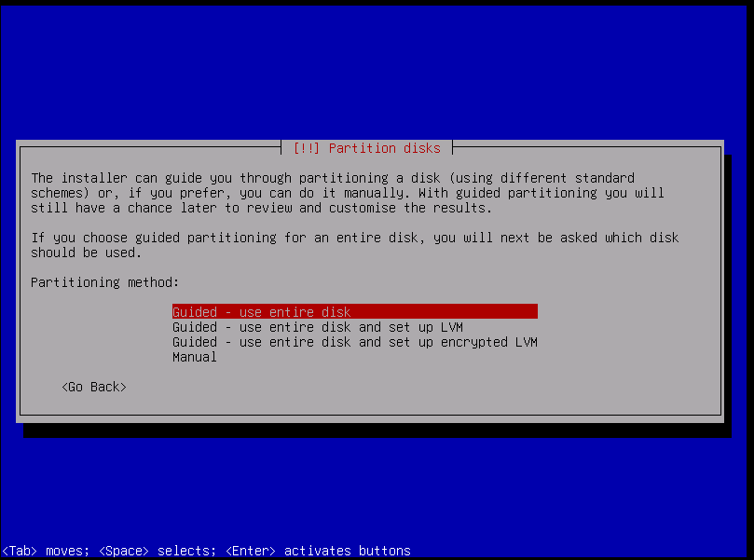This screenshot has height=560, width=754.
Task: Choose "Guided - use entire disk and set up LVM"
Action: (317, 327)
